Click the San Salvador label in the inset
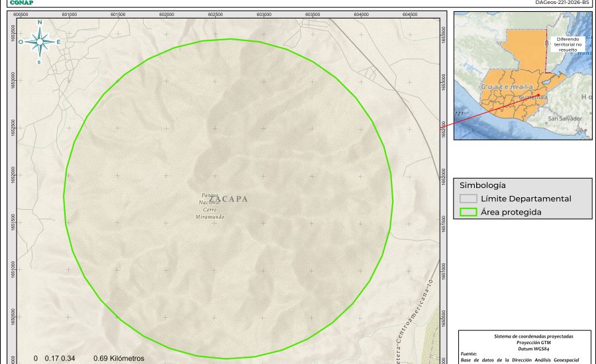596x364 pixels. (x=564, y=118)
